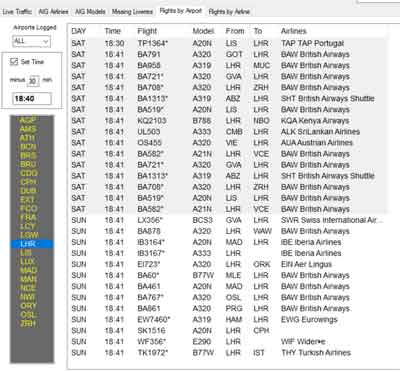Select flight SK1516 to CPH

point(229,331)
